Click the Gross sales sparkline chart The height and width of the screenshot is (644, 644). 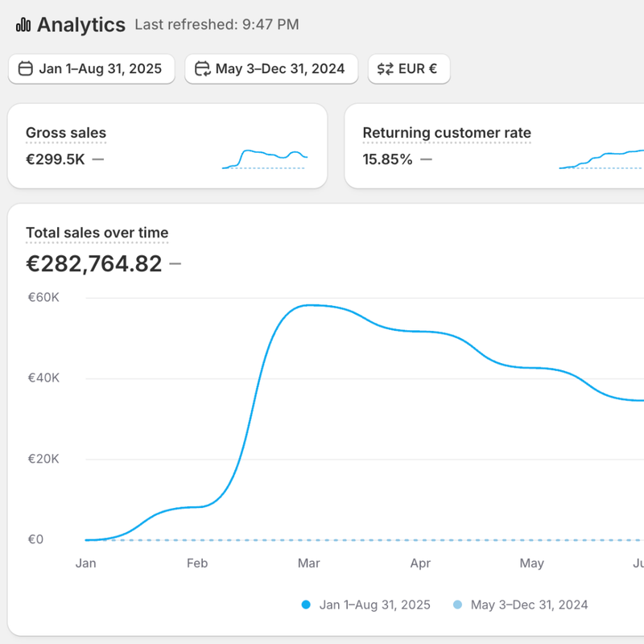264,159
